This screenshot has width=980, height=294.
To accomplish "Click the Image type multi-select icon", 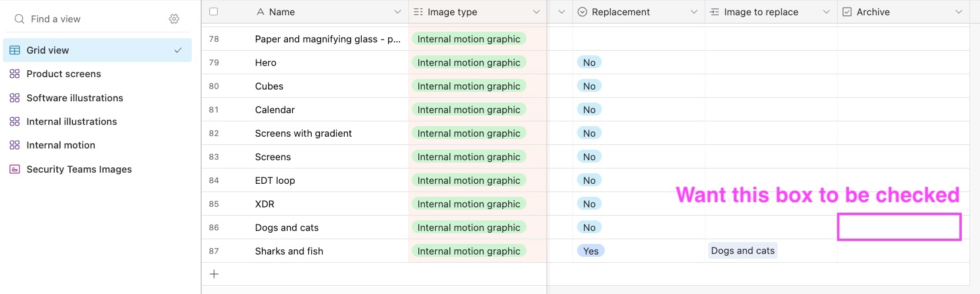I will [418, 12].
